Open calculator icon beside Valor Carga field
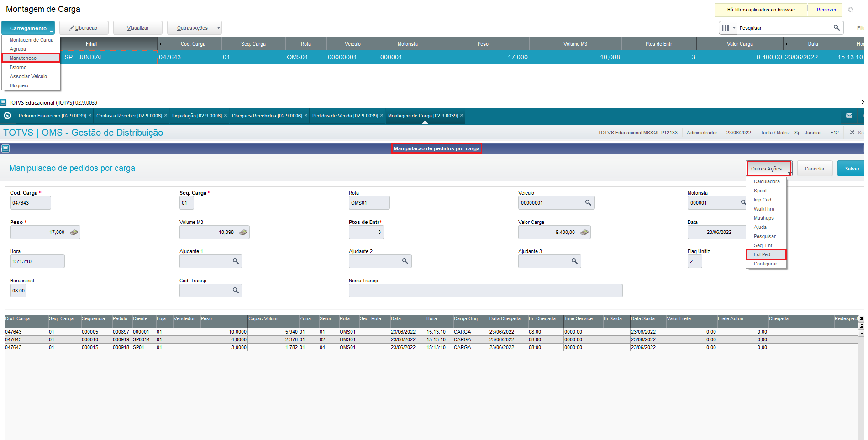 click(x=584, y=232)
